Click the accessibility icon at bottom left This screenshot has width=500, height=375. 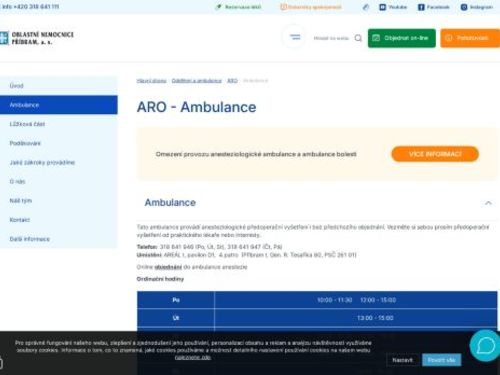(x=1, y=362)
